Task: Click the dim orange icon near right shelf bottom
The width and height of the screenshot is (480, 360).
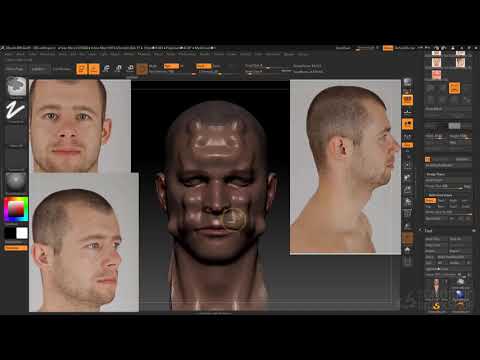Action: [x=408, y=238]
